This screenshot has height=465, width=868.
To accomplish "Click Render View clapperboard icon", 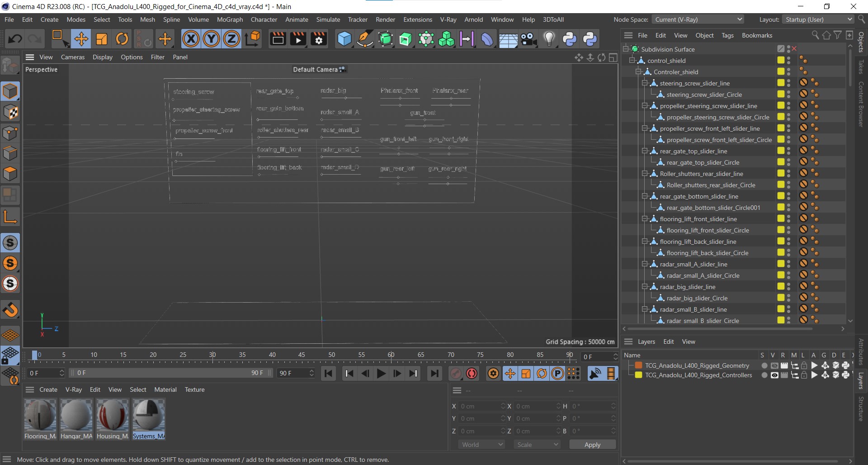I will point(278,39).
